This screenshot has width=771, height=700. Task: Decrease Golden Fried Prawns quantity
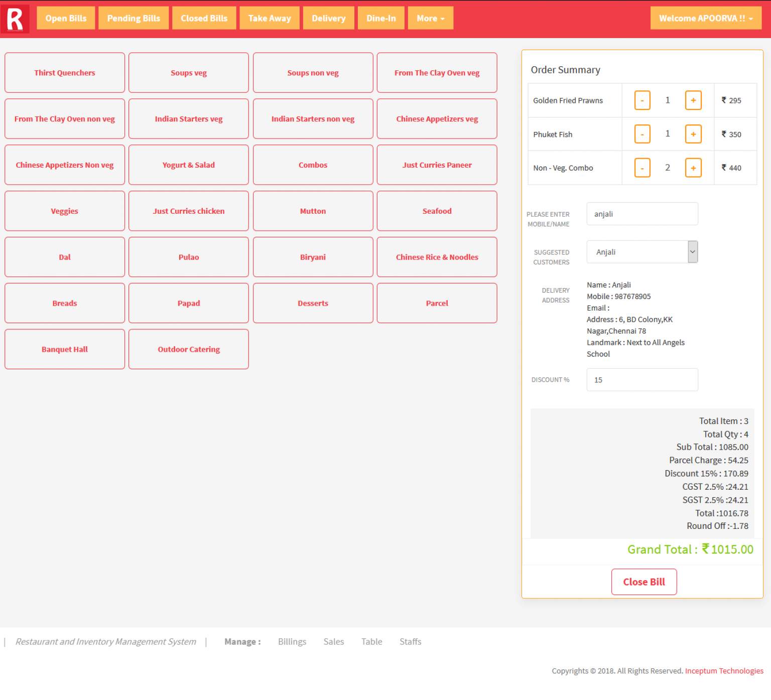[x=642, y=100]
